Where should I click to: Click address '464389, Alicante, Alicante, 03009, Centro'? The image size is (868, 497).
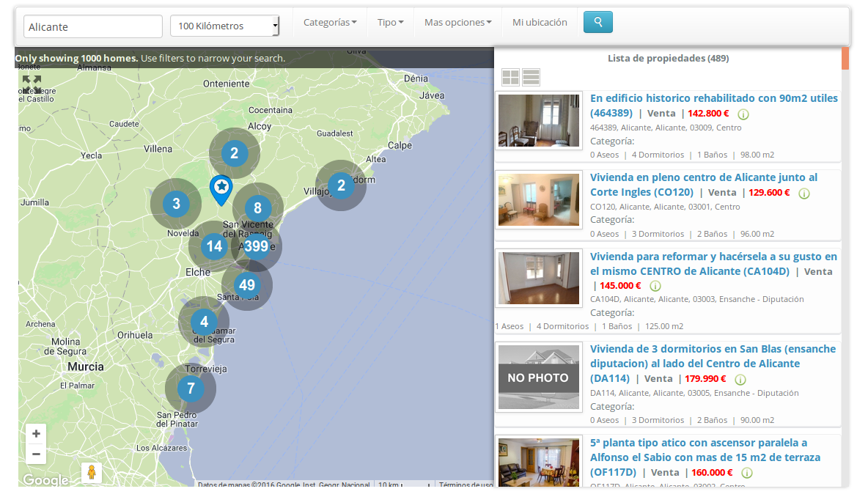coord(666,128)
